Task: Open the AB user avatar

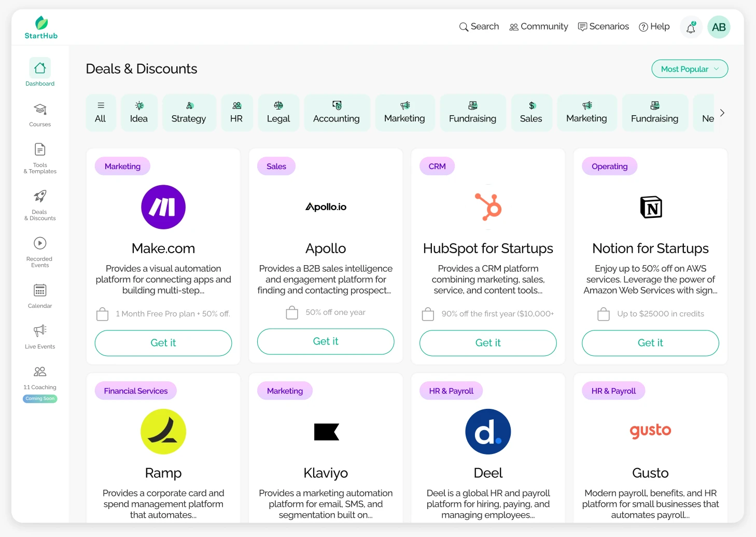Action: click(x=719, y=27)
